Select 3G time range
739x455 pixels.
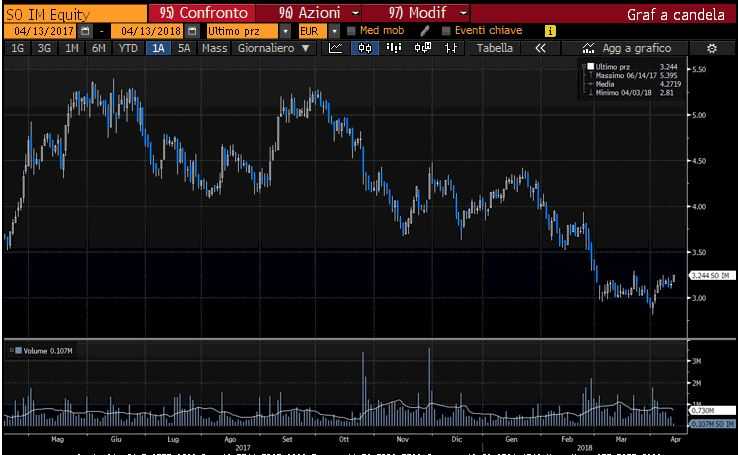[x=44, y=48]
